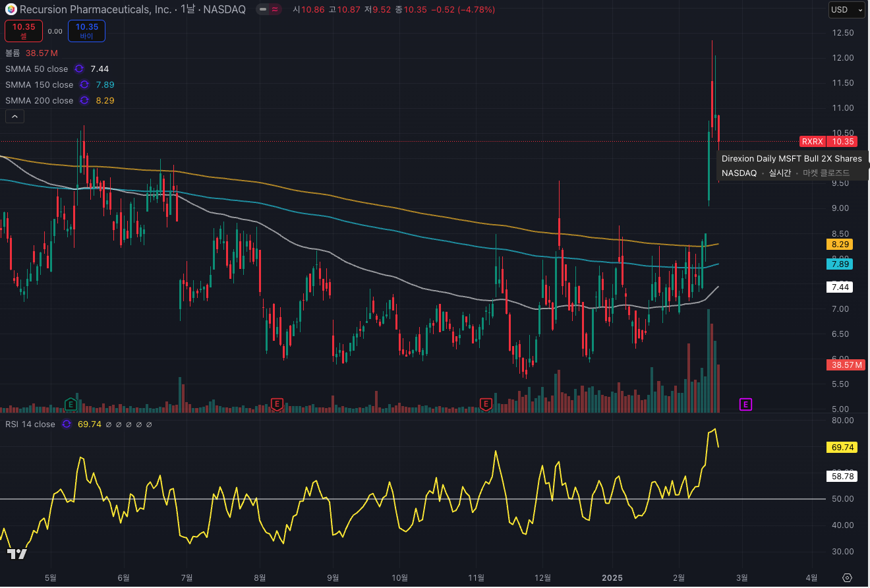Click the 69.74 value in RSI legend
This screenshot has height=588, width=870.
[x=90, y=424]
